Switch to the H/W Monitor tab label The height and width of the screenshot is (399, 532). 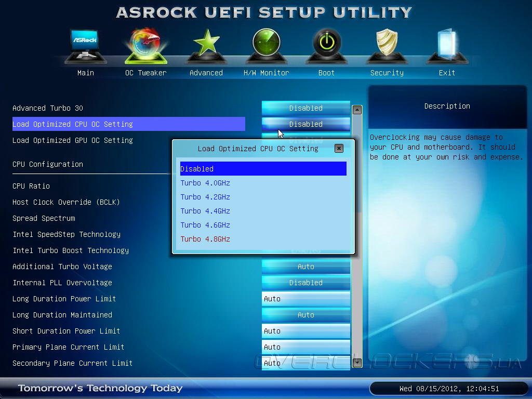[x=267, y=73]
